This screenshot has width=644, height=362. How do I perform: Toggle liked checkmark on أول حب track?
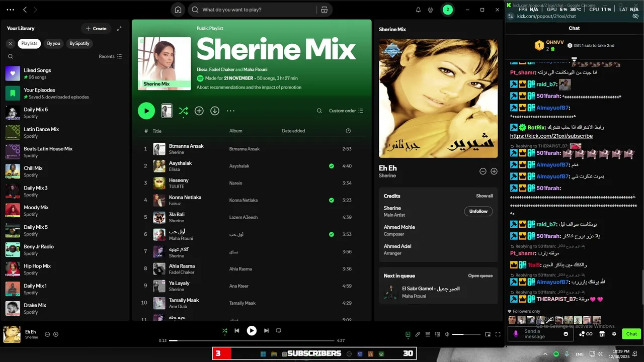331,234
